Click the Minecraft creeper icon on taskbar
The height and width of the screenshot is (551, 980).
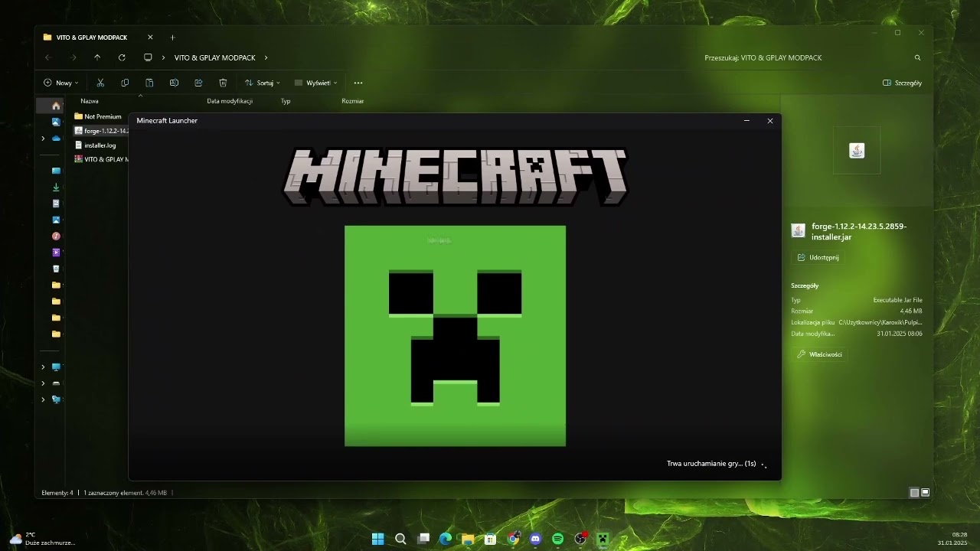click(603, 539)
